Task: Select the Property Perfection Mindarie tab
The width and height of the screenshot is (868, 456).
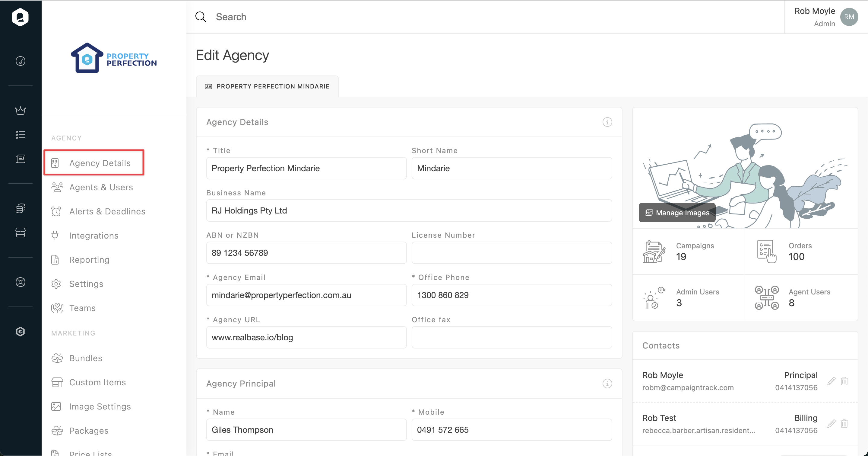Action: pyautogui.click(x=267, y=86)
